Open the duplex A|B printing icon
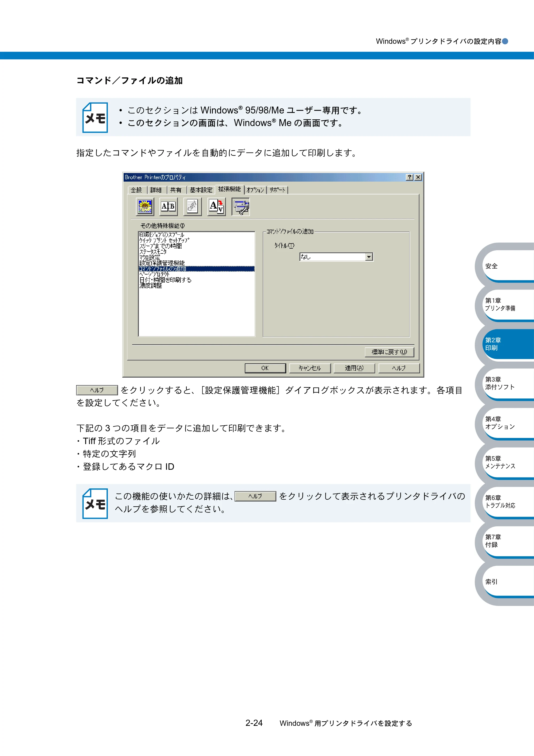The width and height of the screenshot is (534, 756). 168,207
